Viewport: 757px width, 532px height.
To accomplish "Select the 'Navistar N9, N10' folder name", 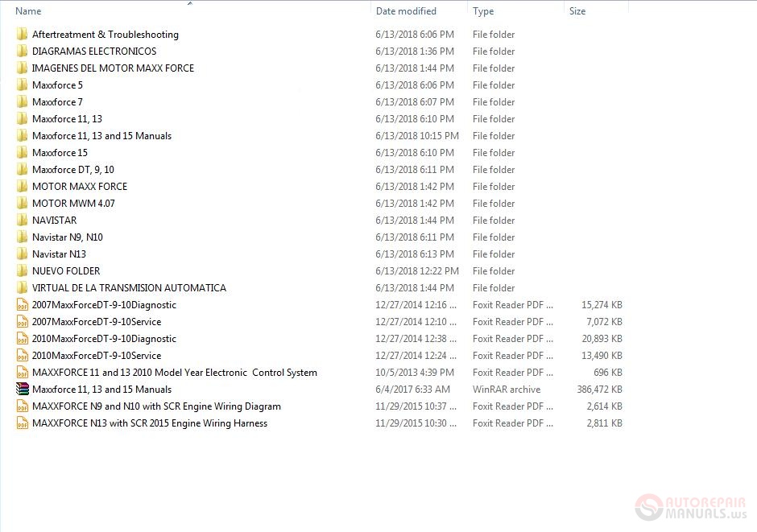I will tap(68, 237).
